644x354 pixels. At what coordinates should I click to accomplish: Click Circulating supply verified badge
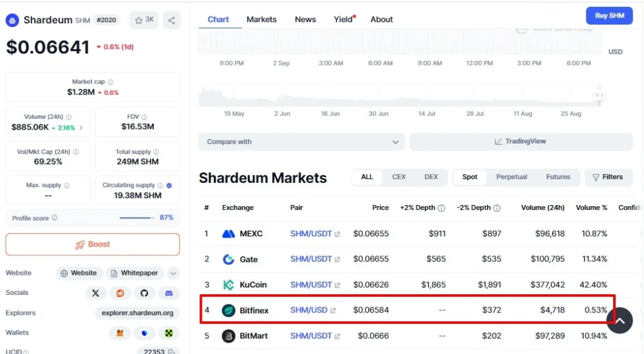click(x=169, y=185)
